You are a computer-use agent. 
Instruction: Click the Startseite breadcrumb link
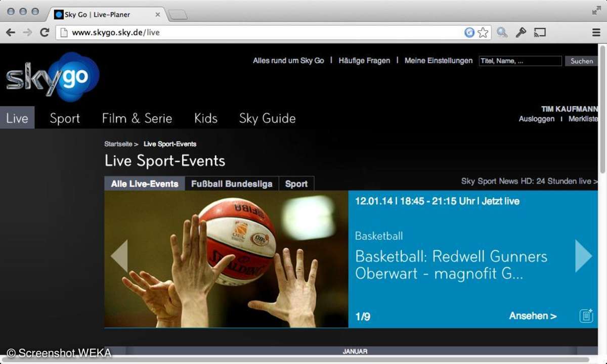pyautogui.click(x=118, y=144)
